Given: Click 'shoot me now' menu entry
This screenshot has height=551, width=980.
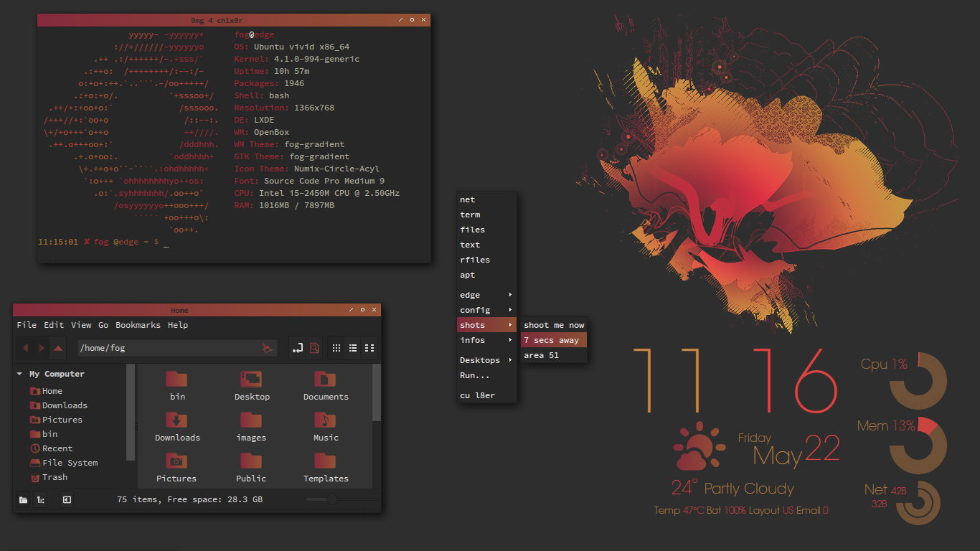Looking at the screenshot, I should [x=553, y=324].
